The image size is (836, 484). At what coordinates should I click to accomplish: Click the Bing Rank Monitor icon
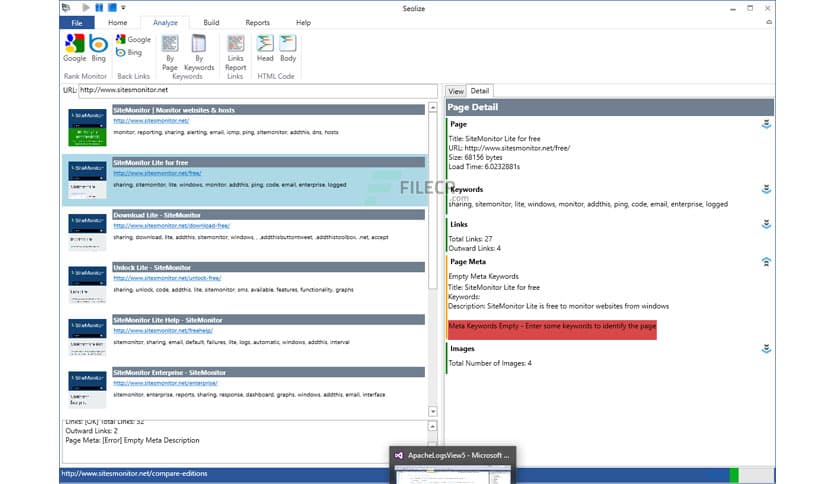tap(98, 46)
